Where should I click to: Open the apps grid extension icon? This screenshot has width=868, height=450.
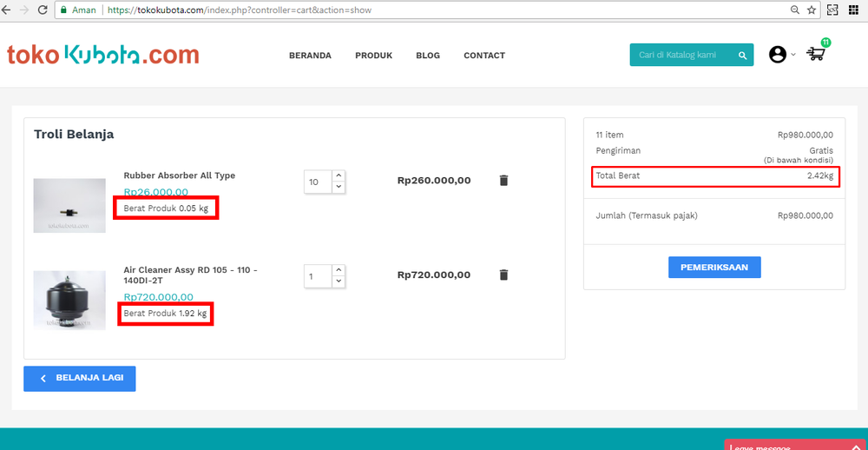[x=853, y=10]
